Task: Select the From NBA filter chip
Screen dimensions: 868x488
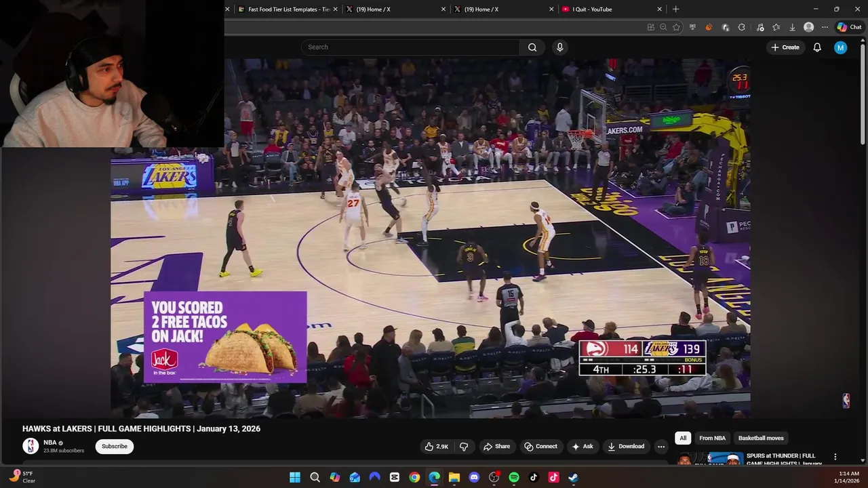Action: [x=712, y=438]
